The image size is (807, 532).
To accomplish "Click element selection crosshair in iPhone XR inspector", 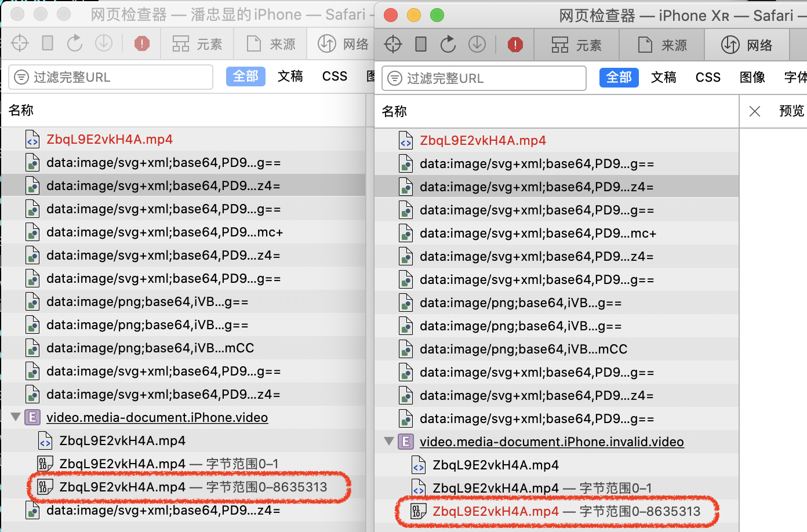I will click(393, 44).
